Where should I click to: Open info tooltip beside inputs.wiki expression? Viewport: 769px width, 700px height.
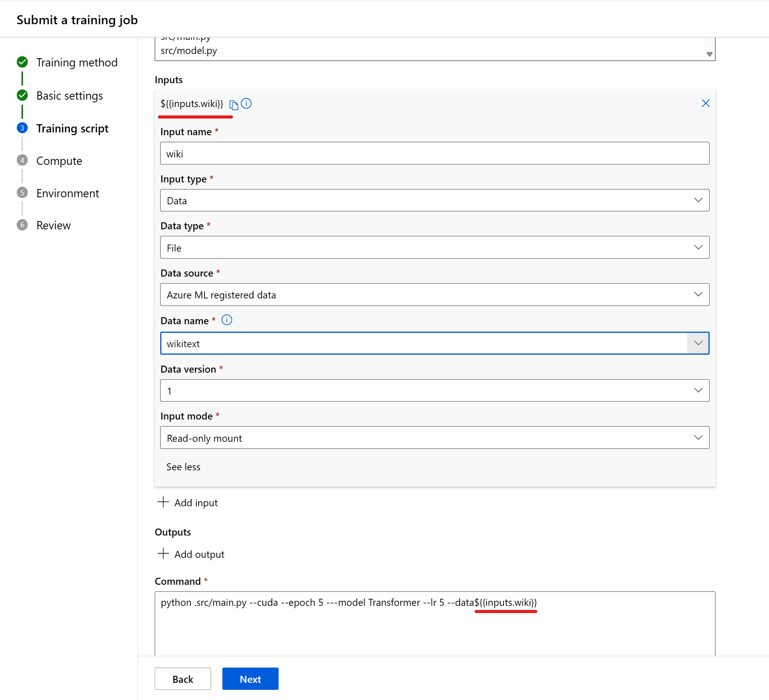point(246,104)
